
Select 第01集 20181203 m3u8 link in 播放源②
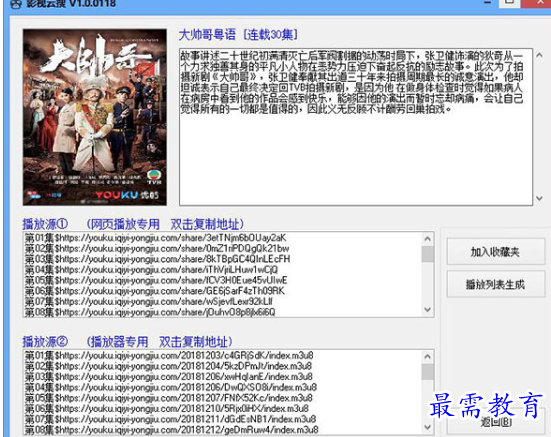click(169, 355)
